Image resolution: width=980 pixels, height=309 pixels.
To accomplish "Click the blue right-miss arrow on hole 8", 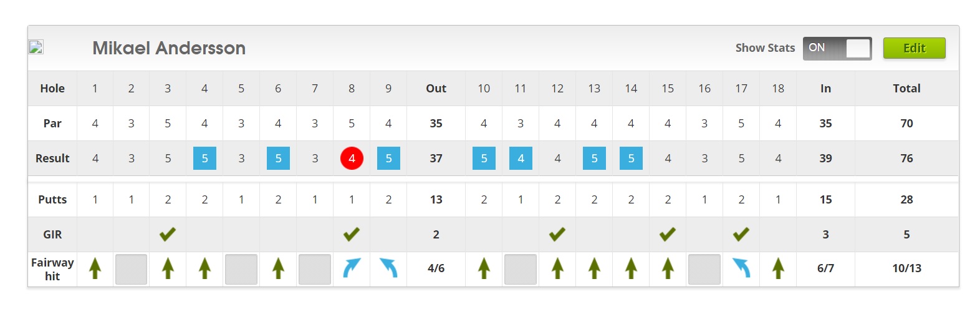I will (352, 268).
